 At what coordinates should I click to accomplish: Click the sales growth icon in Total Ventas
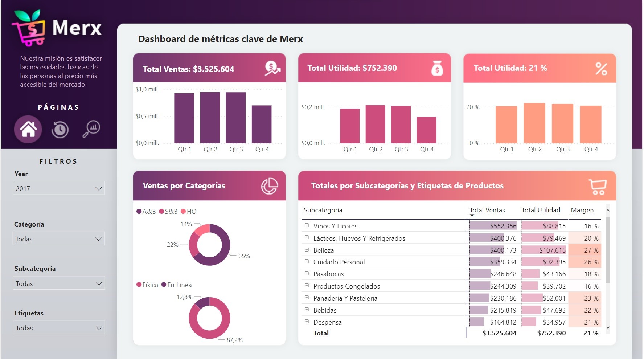[x=272, y=68]
